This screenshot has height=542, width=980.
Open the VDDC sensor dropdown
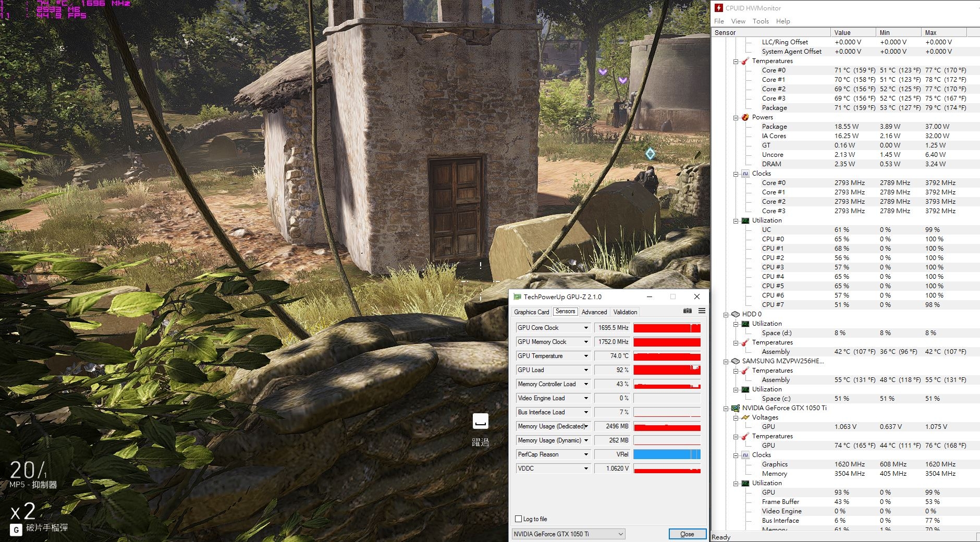tap(586, 469)
